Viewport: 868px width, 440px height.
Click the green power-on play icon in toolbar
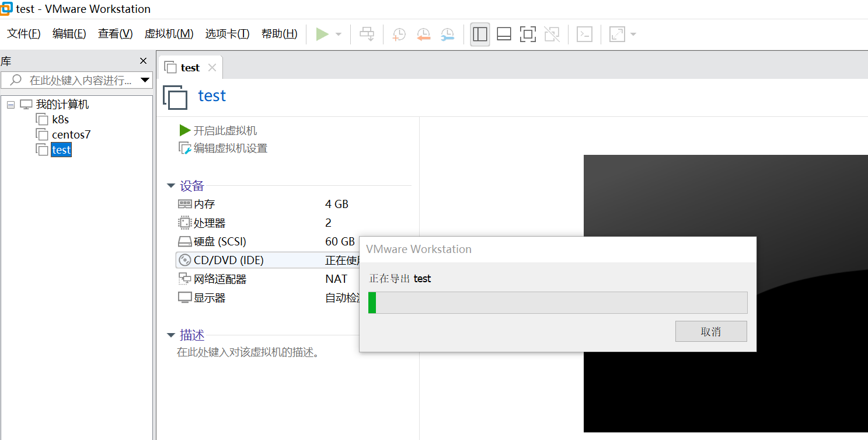[x=322, y=34]
